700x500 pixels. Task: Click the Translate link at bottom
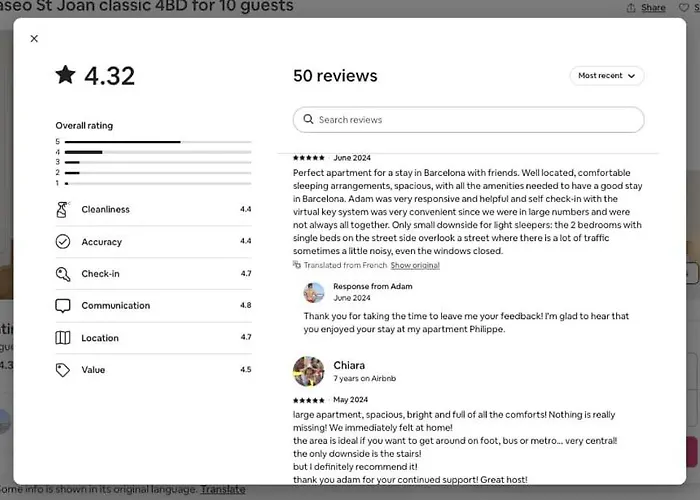click(x=223, y=490)
